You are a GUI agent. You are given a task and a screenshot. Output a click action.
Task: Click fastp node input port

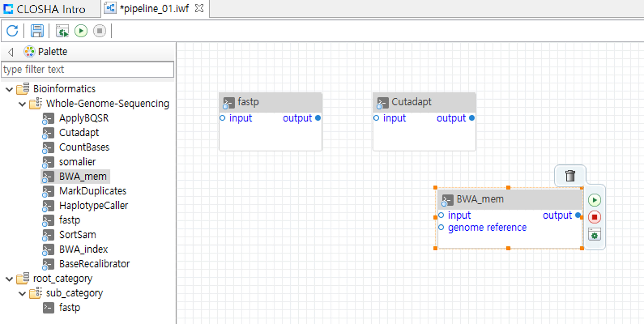(222, 118)
